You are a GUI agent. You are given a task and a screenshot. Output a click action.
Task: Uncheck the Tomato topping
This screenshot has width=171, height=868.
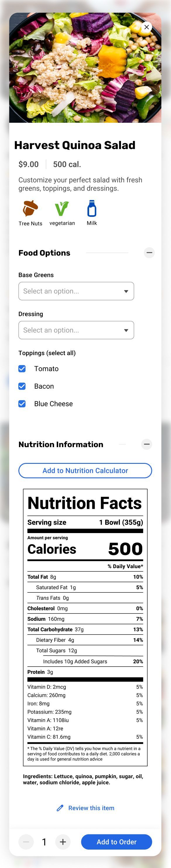(22, 369)
